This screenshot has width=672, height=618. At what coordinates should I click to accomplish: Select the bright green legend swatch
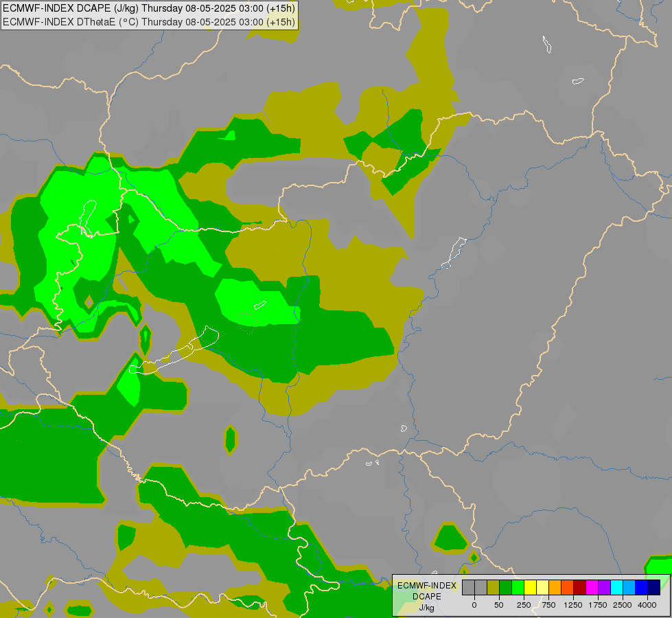click(x=518, y=587)
